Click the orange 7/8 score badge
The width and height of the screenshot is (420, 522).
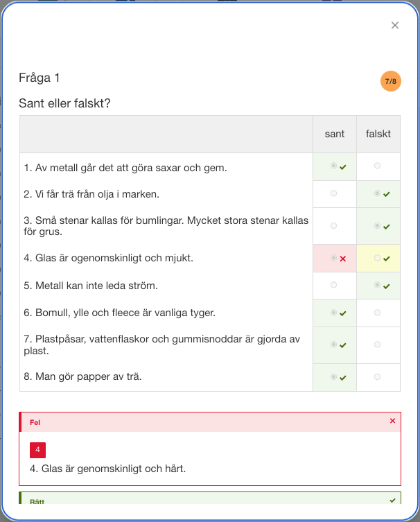391,81
